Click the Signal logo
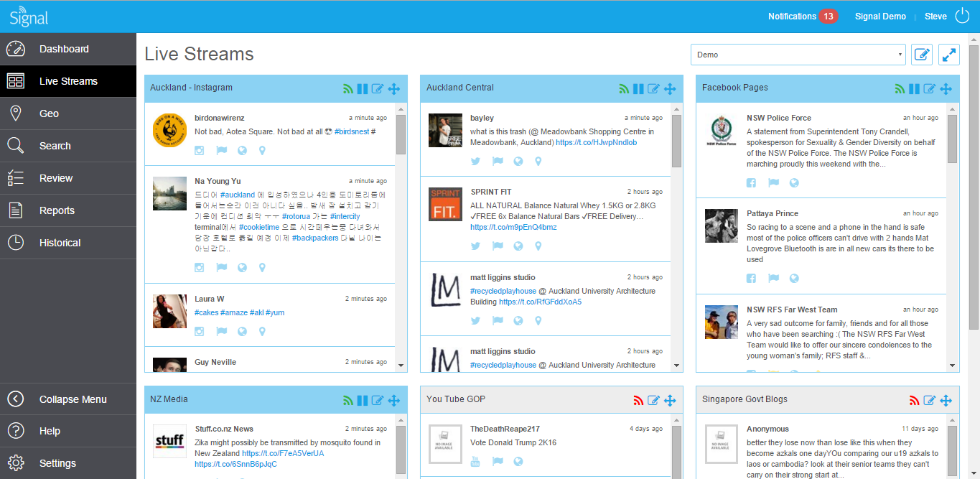The image size is (980, 479). (x=29, y=16)
